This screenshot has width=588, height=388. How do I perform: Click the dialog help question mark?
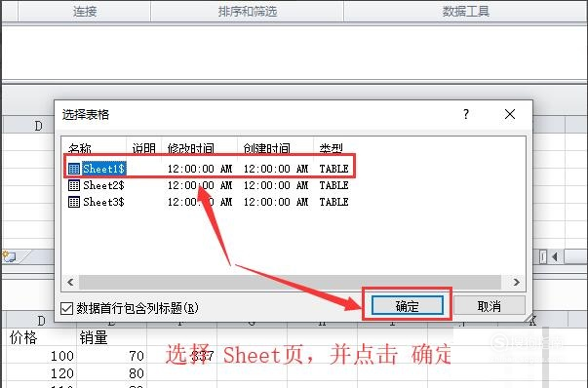coord(466,114)
